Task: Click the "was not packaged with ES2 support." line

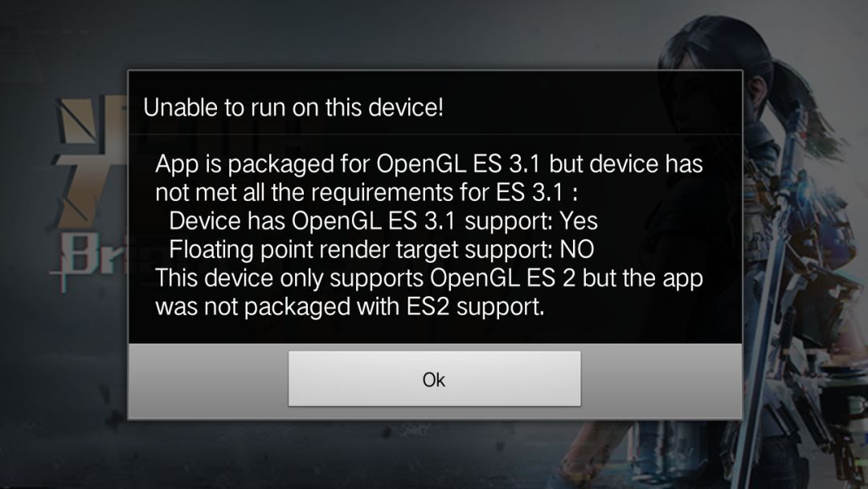Action: (350, 306)
